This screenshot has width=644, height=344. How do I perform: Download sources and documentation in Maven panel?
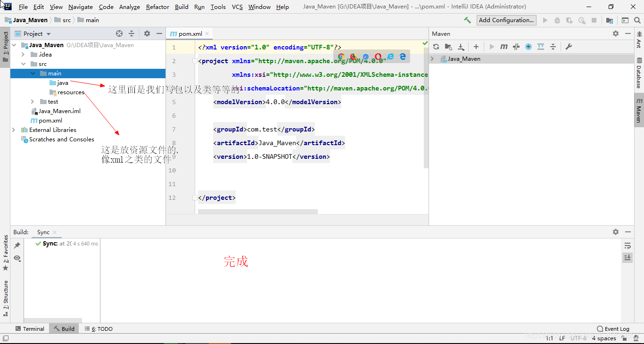click(461, 47)
